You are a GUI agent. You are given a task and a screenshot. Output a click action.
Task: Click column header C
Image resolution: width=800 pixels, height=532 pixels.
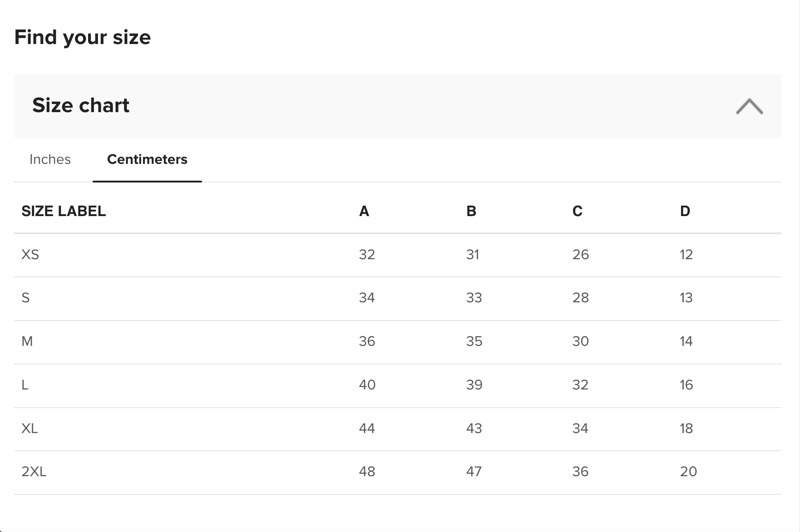578,211
